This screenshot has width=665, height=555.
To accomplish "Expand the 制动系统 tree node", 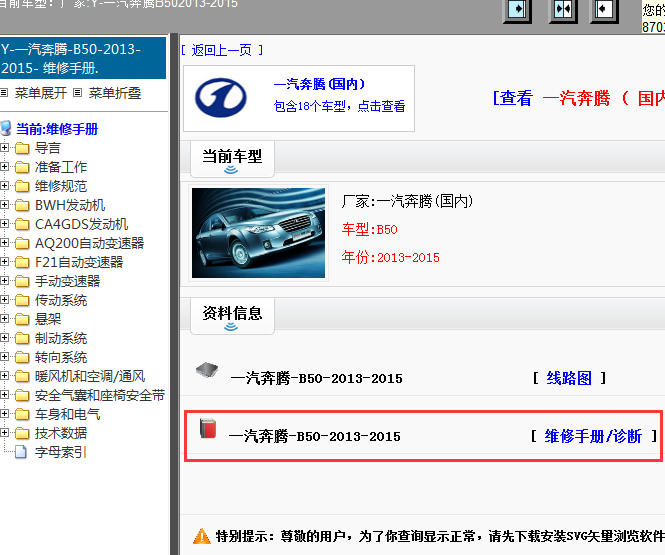I will (4, 337).
